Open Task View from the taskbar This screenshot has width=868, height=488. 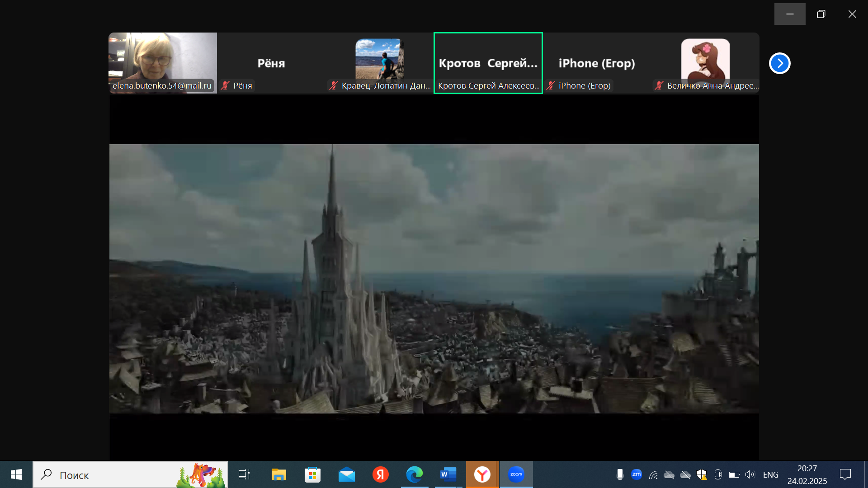pos(244,474)
